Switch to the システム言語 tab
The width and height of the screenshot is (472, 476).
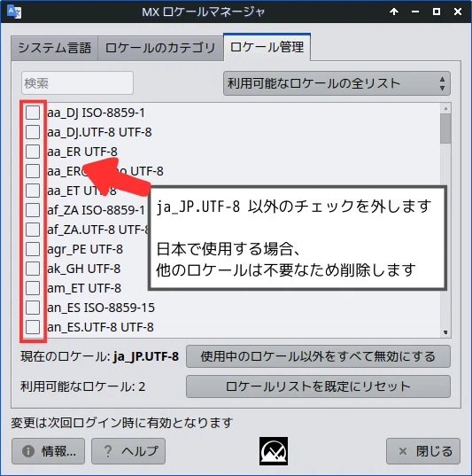55,48
